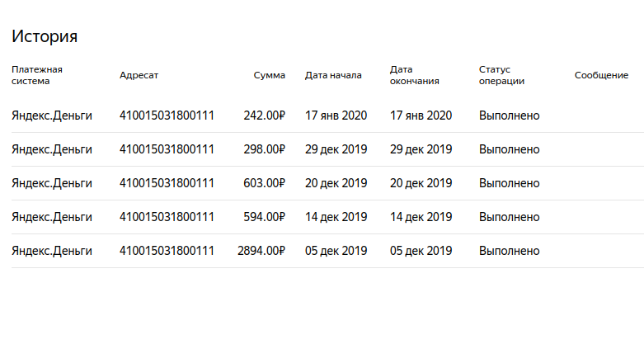The height and width of the screenshot is (363, 644).
Task: Click the 298.00₽ amount cell
Action: (264, 149)
